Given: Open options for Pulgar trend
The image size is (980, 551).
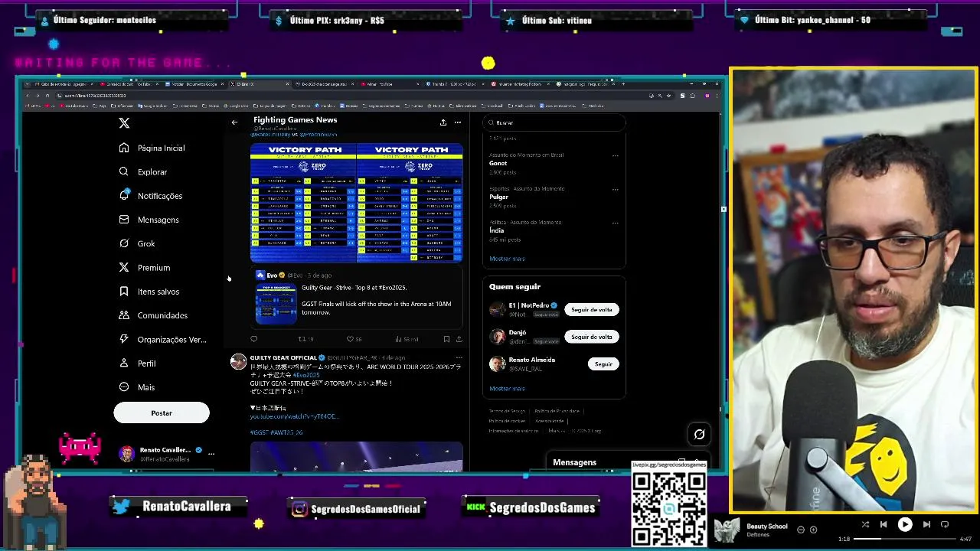Looking at the screenshot, I should (615, 190).
